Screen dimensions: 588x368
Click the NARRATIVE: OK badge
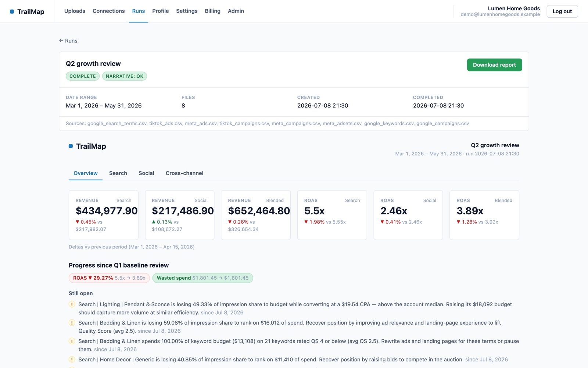[125, 76]
